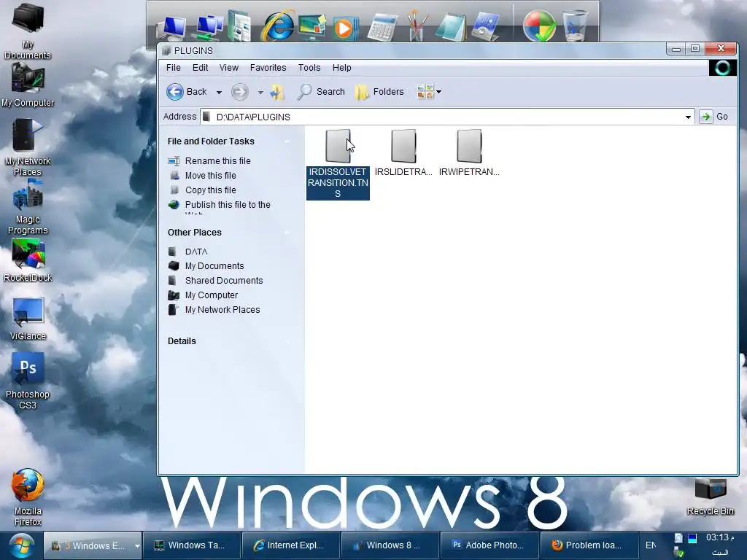Go back using the Back arrow button
This screenshot has height=560, width=747.
(187, 91)
